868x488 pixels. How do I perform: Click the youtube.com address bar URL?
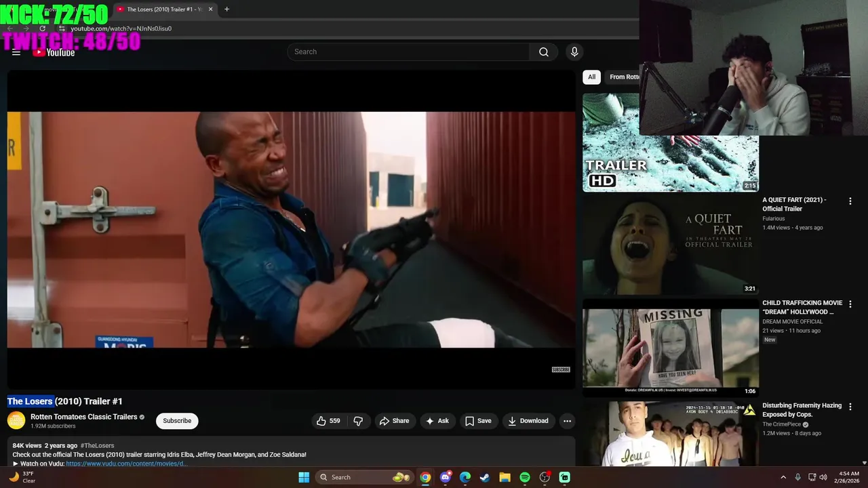coord(121,28)
